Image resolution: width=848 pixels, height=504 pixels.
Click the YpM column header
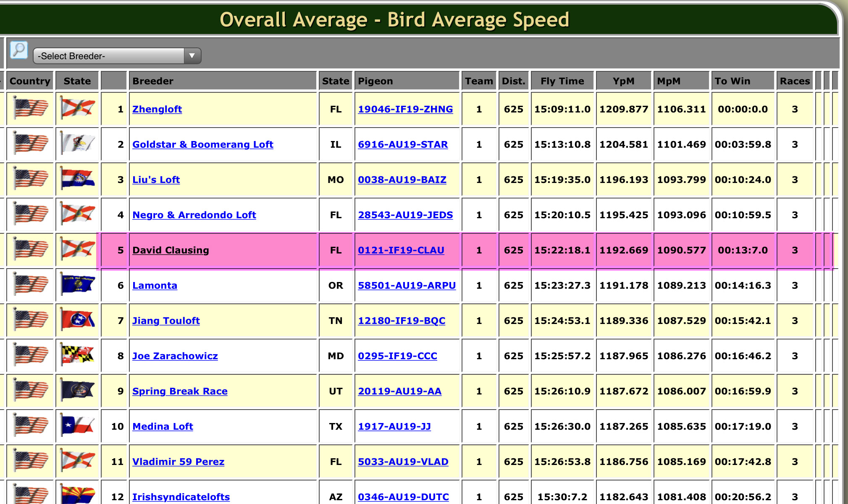coord(623,81)
